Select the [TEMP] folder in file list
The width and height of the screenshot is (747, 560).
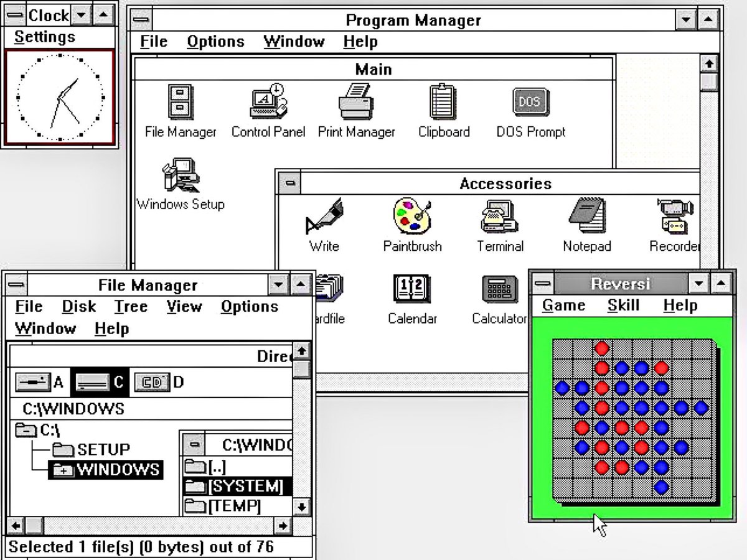point(223,506)
